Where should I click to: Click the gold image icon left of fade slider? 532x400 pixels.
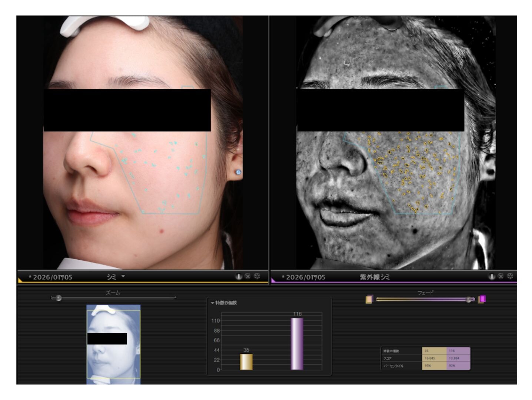pos(369,299)
